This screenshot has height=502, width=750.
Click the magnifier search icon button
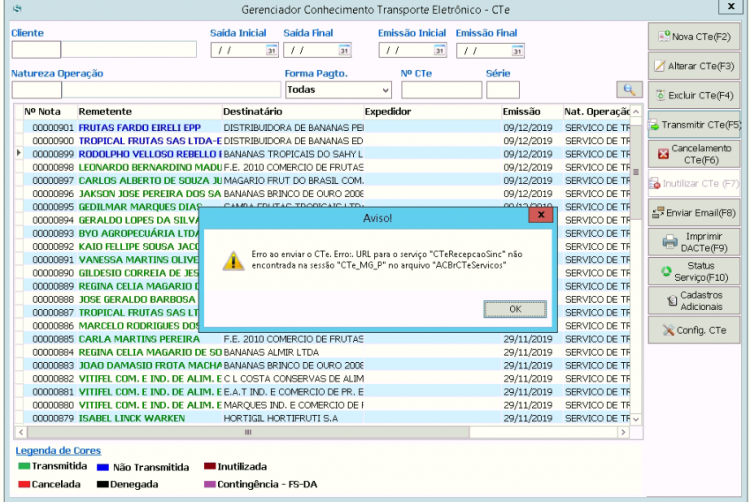coord(629,89)
